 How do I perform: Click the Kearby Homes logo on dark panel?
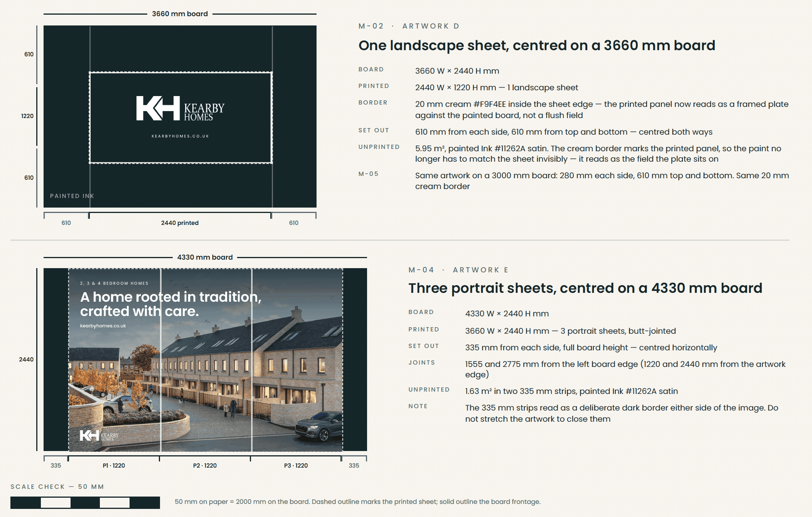[x=180, y=109]
